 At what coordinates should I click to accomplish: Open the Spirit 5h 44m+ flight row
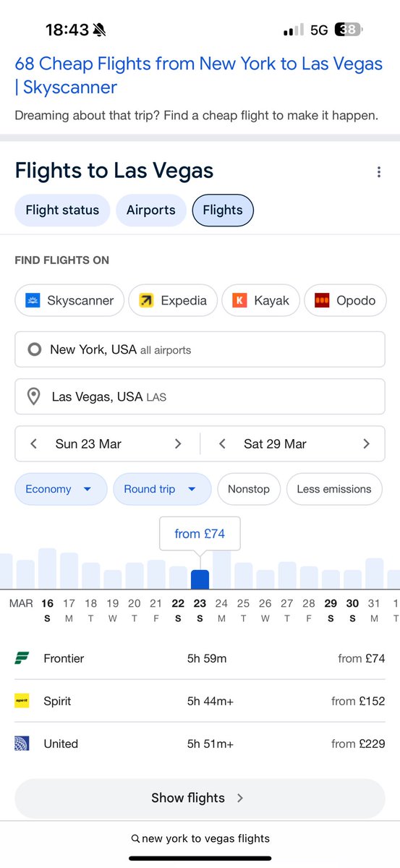(x=200, y=701)
